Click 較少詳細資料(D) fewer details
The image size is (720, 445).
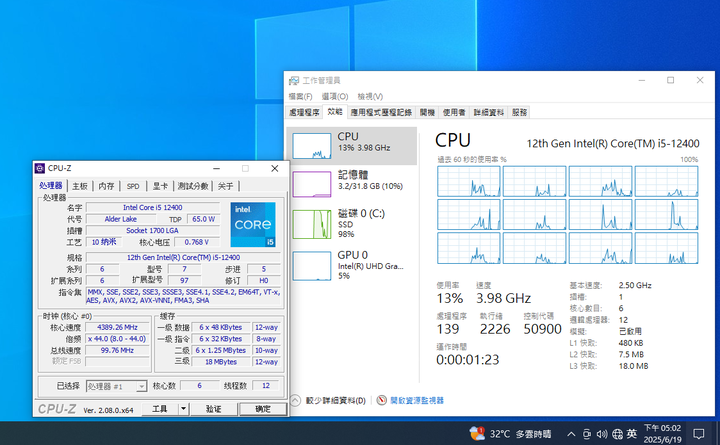click(336, 400)
